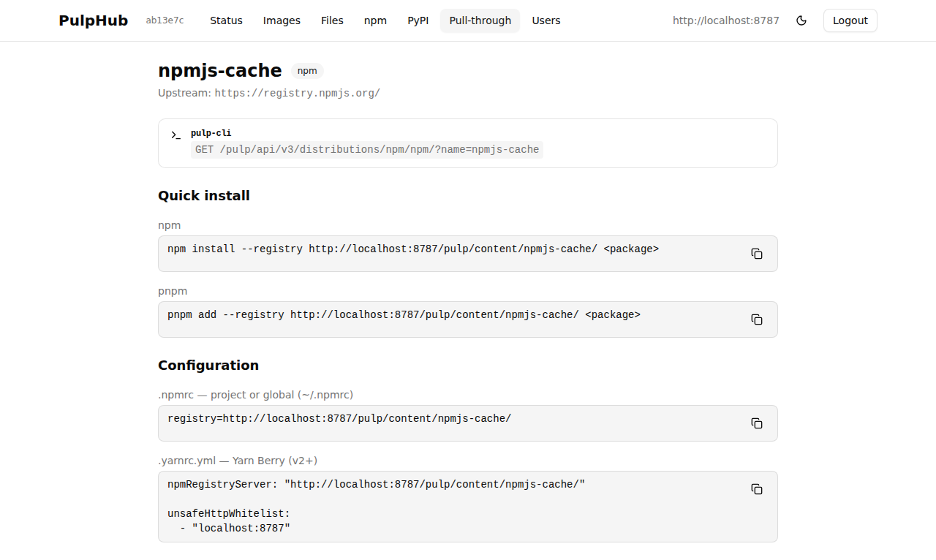Click the Logout button
This screenshot has width=936, height=560.
pos(850,20)
